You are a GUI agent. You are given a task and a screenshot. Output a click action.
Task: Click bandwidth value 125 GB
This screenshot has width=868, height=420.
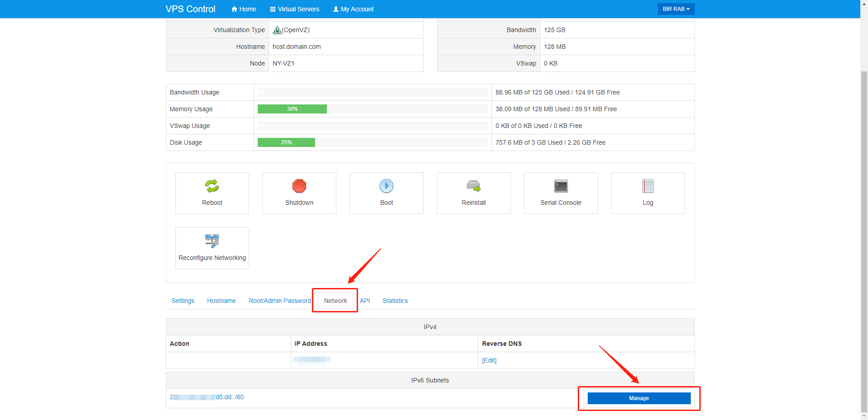pyautogui.click(x=555, y=30)
